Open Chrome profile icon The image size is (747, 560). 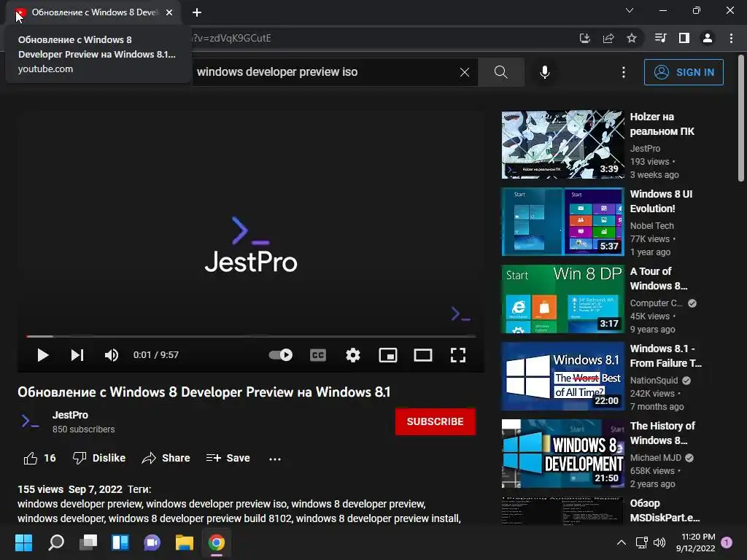708,38
